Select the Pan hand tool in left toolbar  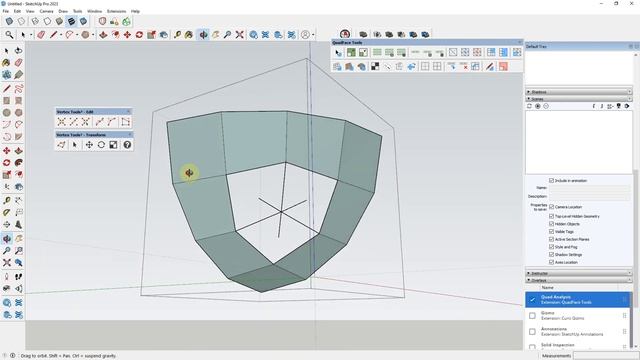pyautogui.click(x=18, y=238)
